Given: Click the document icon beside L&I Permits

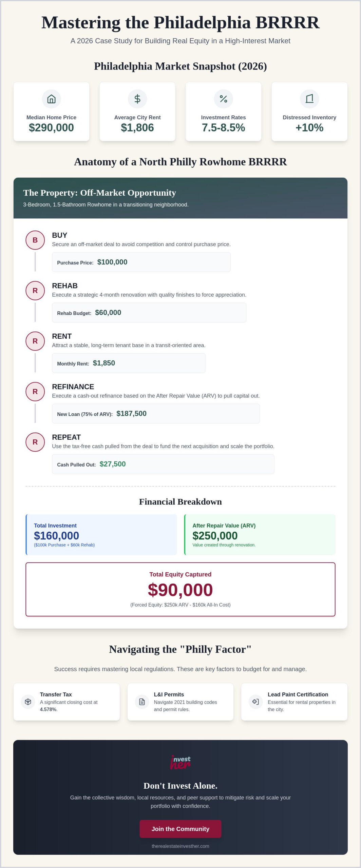Looking at the screenshot, I should click(142, 702).
